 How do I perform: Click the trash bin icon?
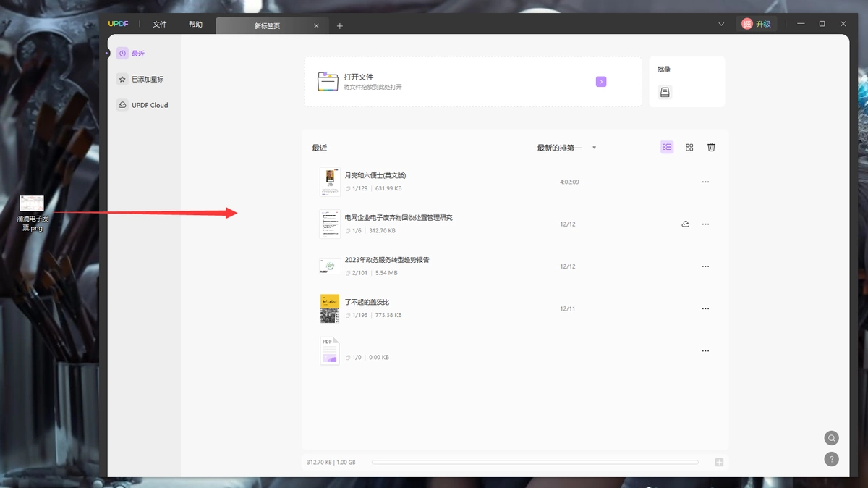tap(711, 147)
